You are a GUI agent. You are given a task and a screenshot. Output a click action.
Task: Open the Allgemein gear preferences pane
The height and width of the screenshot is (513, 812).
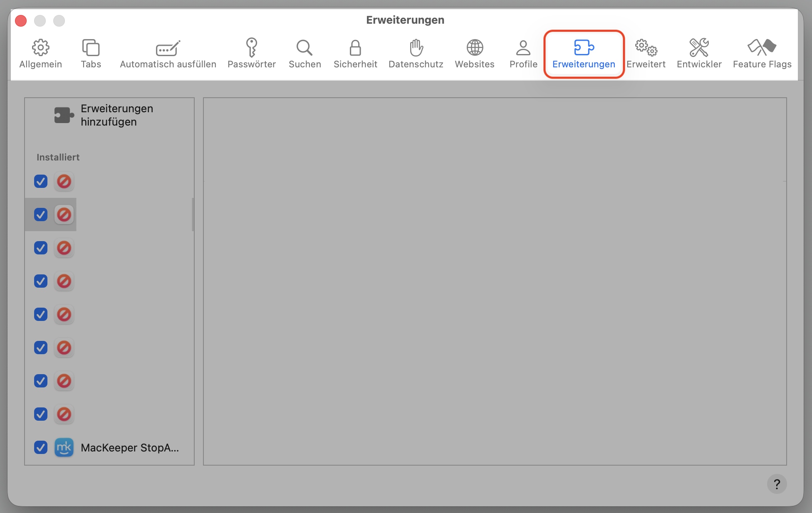click(40, 54)
